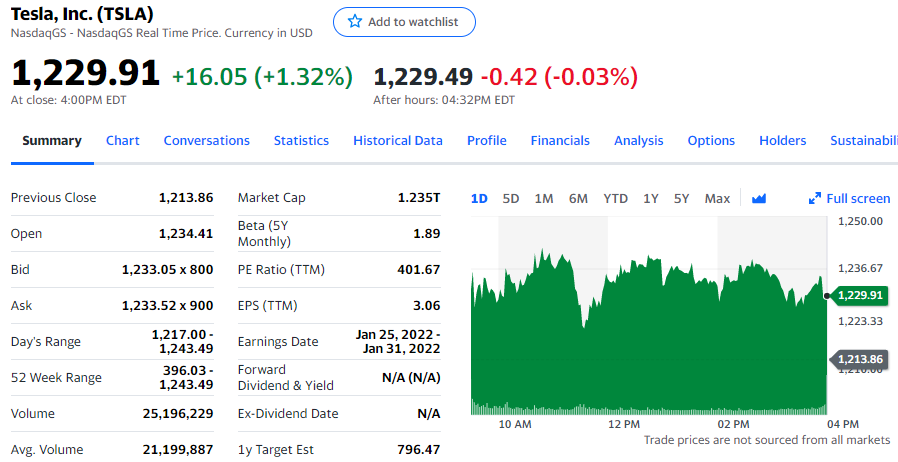Switch chart type with the area chart icon
This screenshot has height=462, width=898.
[758, 198]
